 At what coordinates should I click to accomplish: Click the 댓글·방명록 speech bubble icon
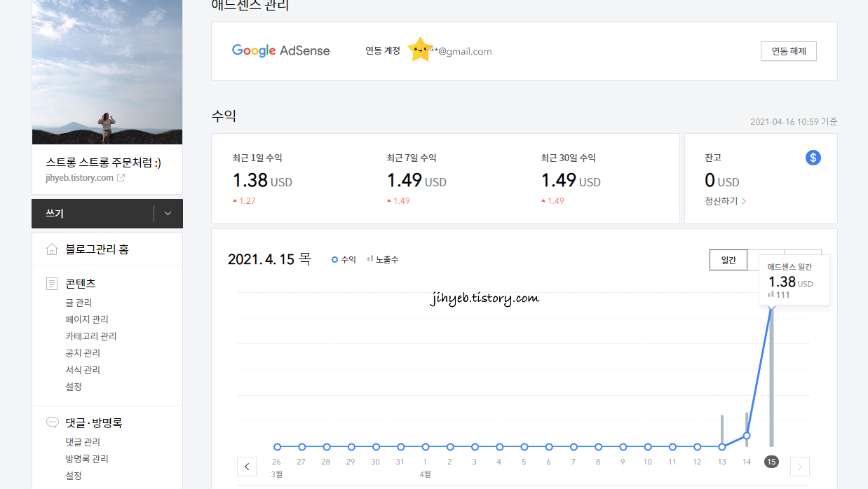52,422
